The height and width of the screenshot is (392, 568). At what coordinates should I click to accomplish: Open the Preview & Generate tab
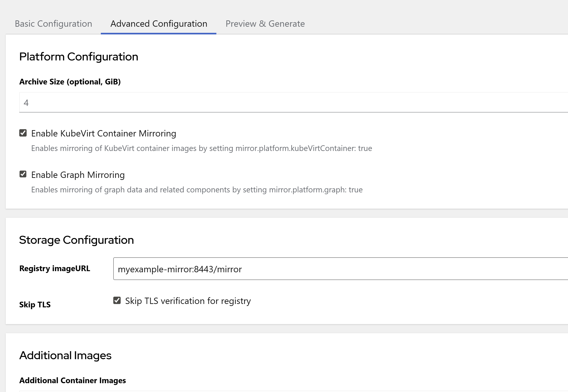click(x=265, y=24)
